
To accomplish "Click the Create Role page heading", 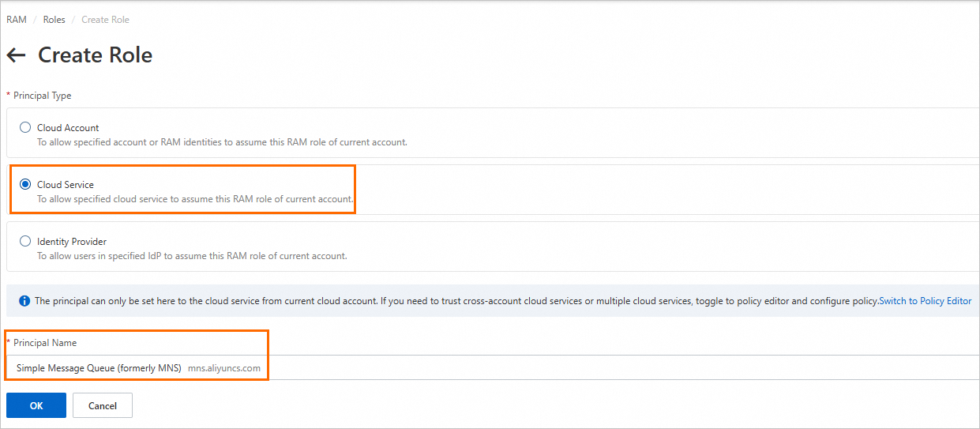I will (x=96, y=55).
